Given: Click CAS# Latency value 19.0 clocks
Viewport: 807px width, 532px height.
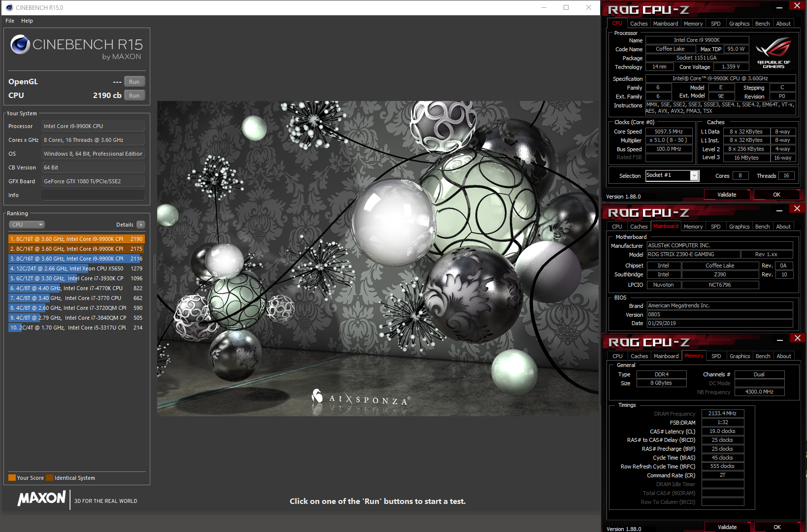Looking at the screenshot, I should pyautogui.click(x=722, y=431).
